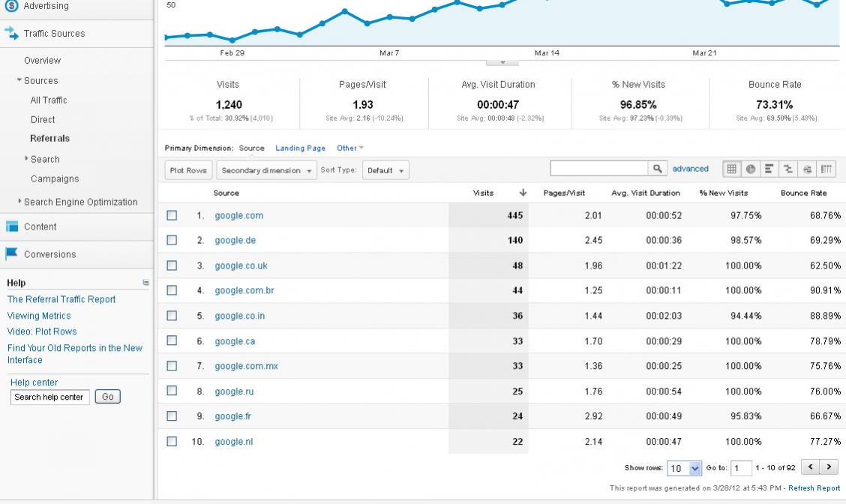The image size is (846, 504).
Task: Click the Traffic Sources arrows icon
Action: click(x=11, y=34)
